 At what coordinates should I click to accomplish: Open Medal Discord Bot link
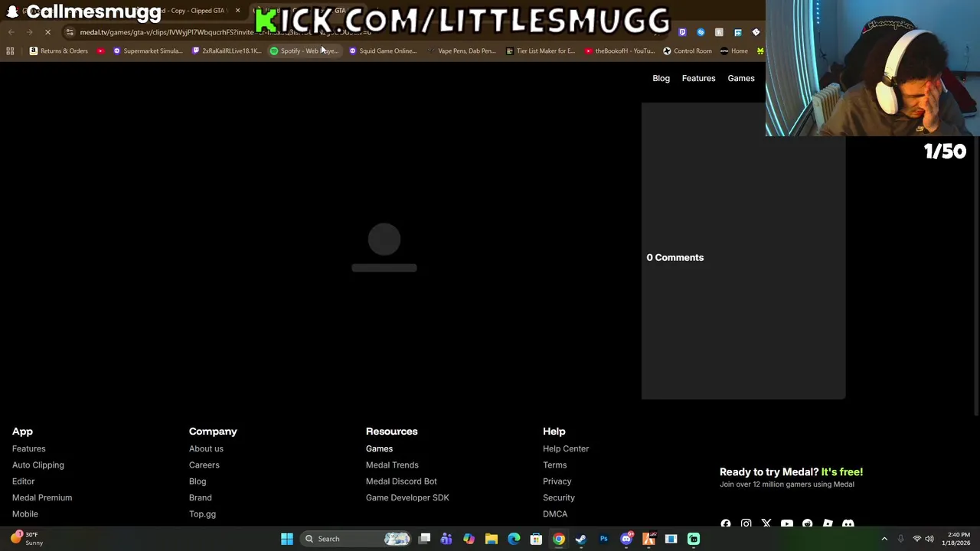(x=401, y=481)
